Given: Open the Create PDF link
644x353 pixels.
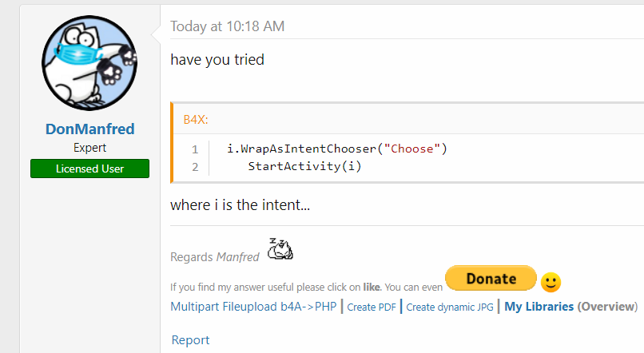Looking at the screenshot, I should point(372,307).
